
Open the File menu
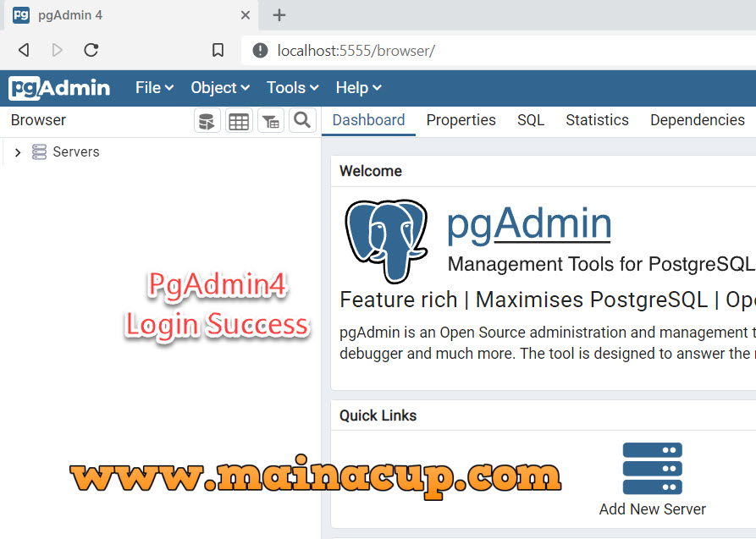(x=154, y=88)
